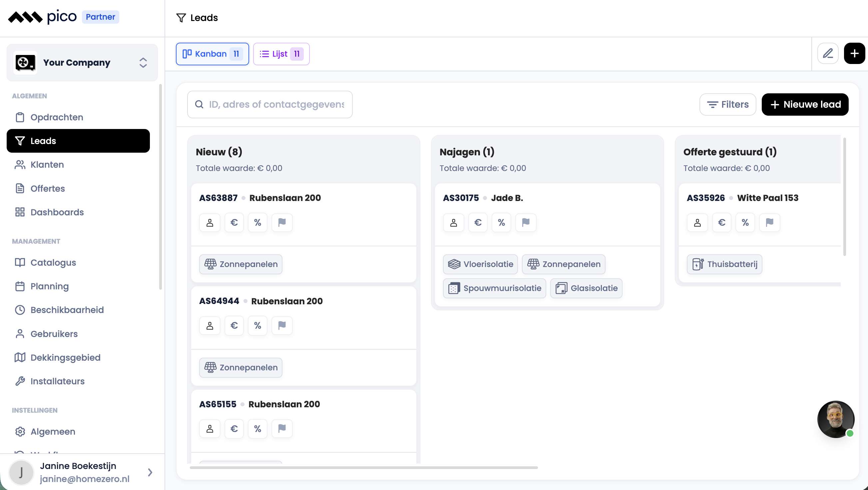This screenshot has height=490, width=868.
Task: Set assignee icon on lead AS63887
Action: pyautogui.click(x=210, y=223)
